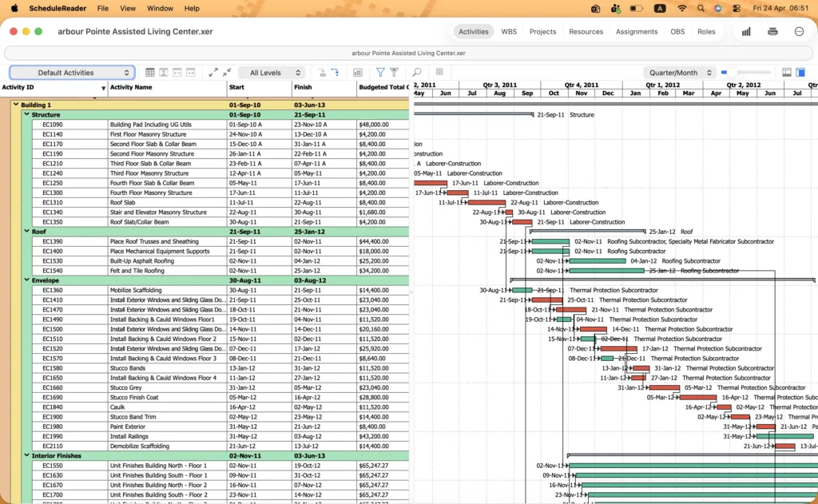
Task: Switch to the Projects tab
Action: 542,32
